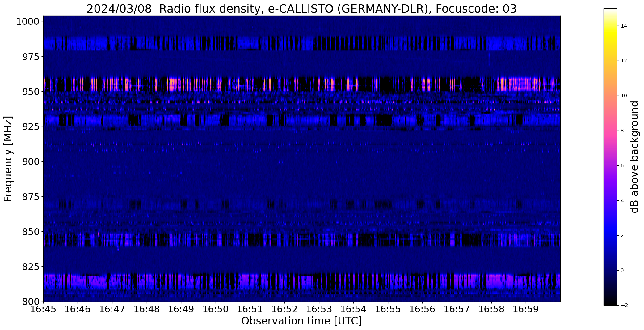This screenshot has width=644, height=330.
Task: Click the 16:56 time tick label
Action: tap(423, 309)
